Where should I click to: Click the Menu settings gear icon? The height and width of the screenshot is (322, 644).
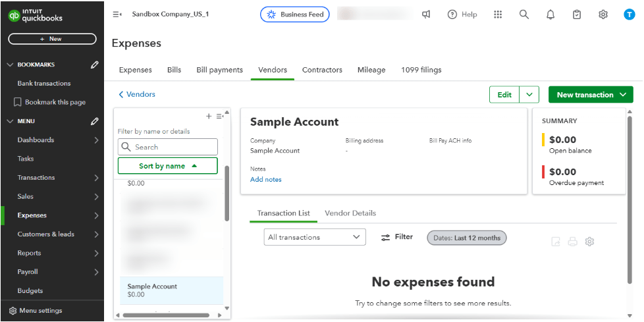click(x=13, y=311)
